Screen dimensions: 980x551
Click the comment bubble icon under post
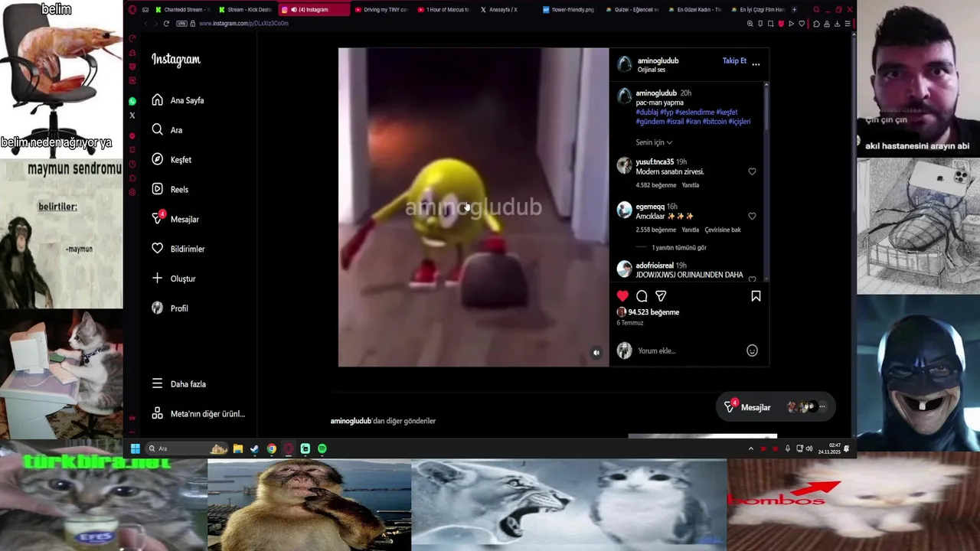pyautogui.click(x=642, y=296)
